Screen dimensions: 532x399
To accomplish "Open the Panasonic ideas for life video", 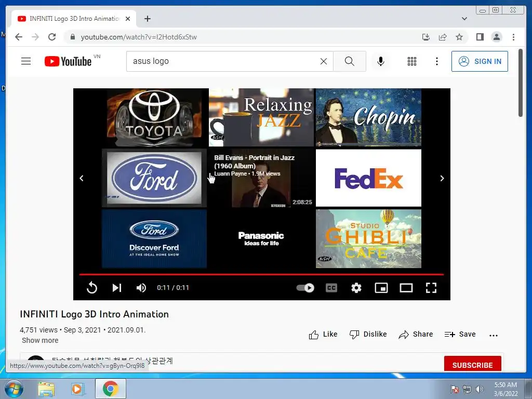I will click(261, 238).
